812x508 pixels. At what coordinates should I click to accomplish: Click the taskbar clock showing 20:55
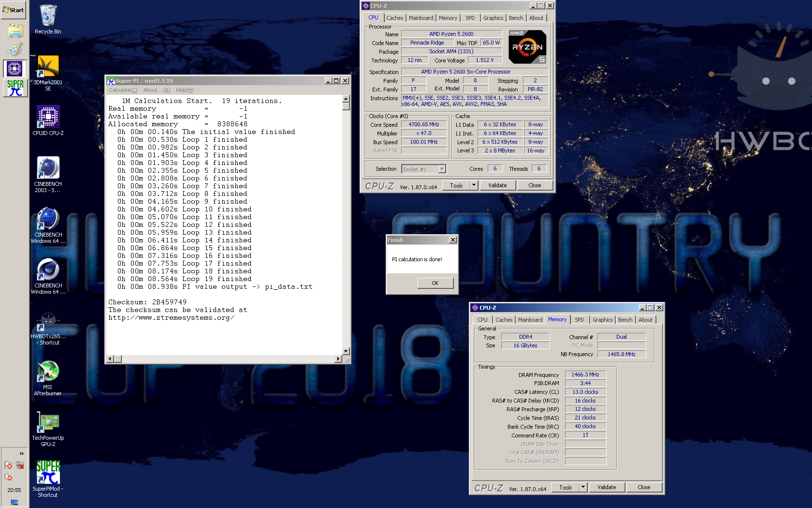click(14, 490)
